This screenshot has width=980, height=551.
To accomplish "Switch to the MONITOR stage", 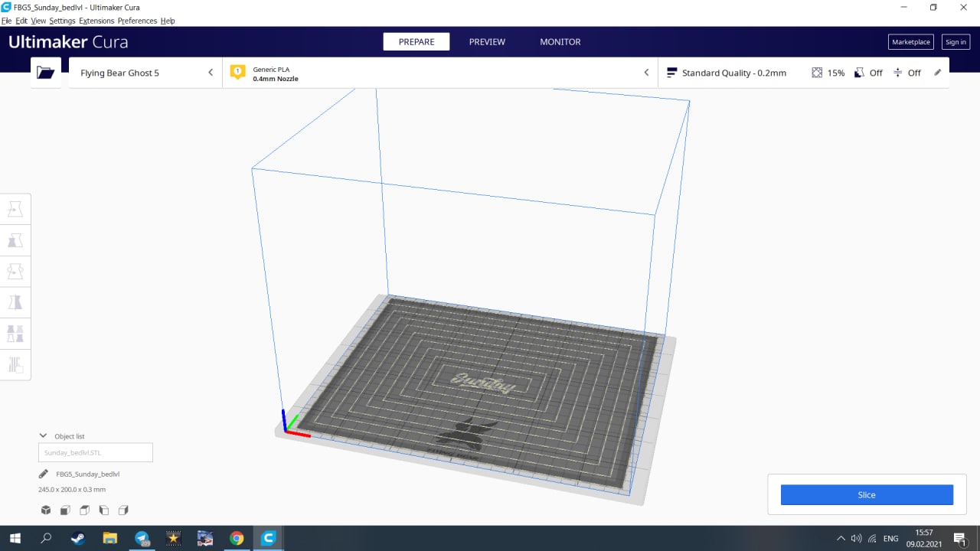I will [560, 42].
